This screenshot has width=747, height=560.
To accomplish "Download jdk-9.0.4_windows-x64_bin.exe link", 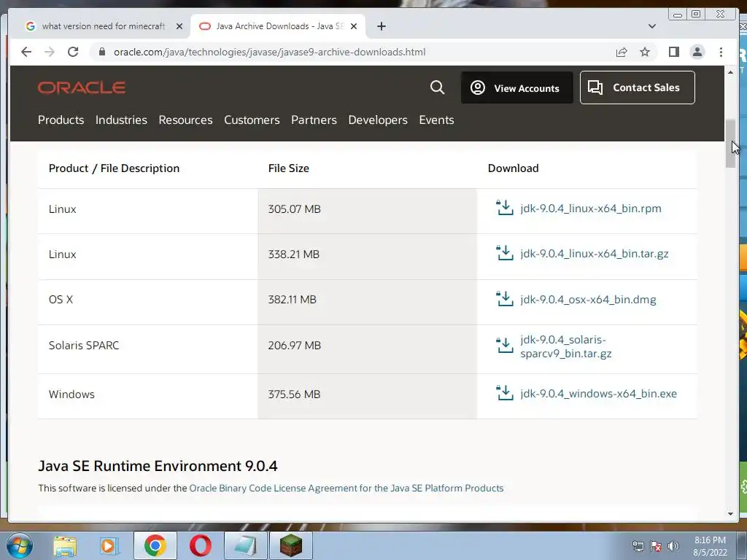I will (x=598, y=394).
